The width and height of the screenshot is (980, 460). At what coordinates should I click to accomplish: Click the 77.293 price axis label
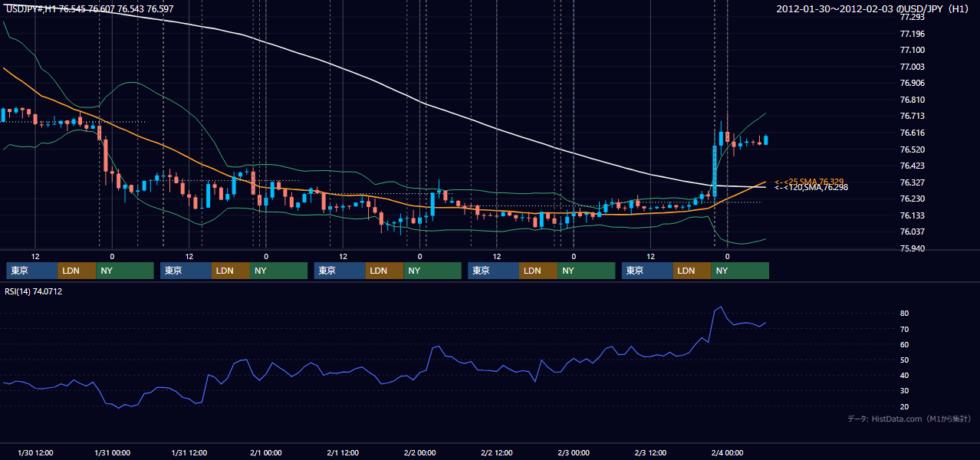point(912,17)
